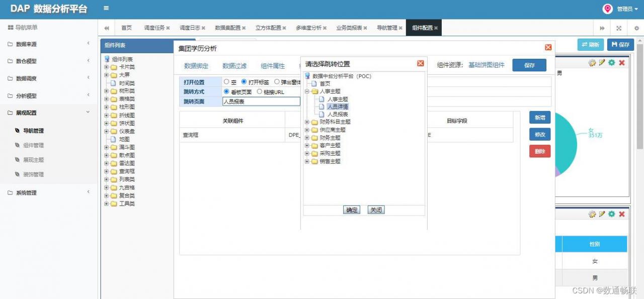Expand the 财务科目主题 tree node
This screenshot has height=299, width=644.
point(307,122)
